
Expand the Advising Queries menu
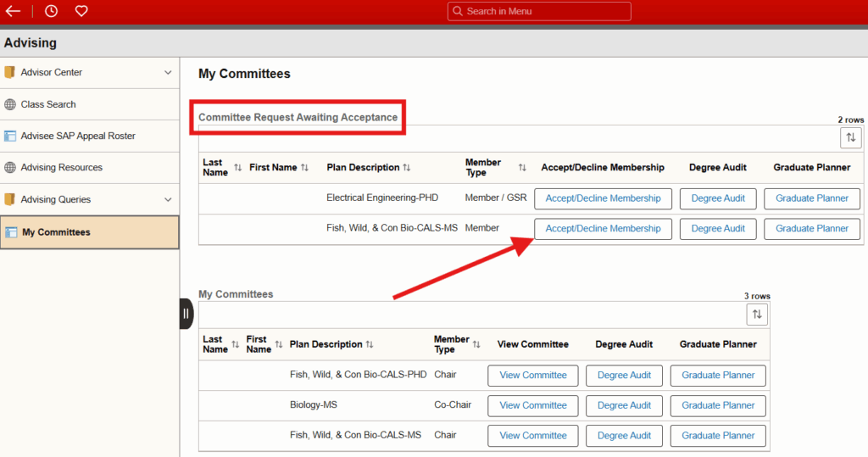pos(168,199)
